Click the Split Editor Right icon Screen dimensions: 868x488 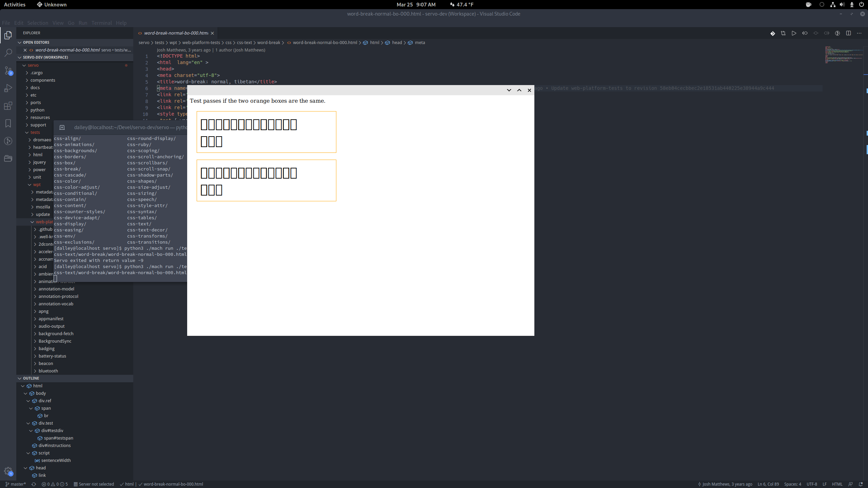[848, 33]
